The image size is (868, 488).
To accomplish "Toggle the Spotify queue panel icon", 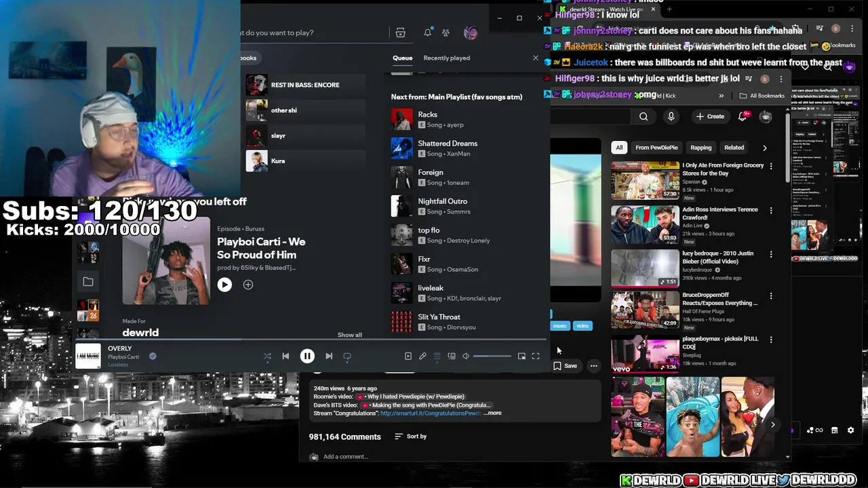I will [x=437, y=356].
